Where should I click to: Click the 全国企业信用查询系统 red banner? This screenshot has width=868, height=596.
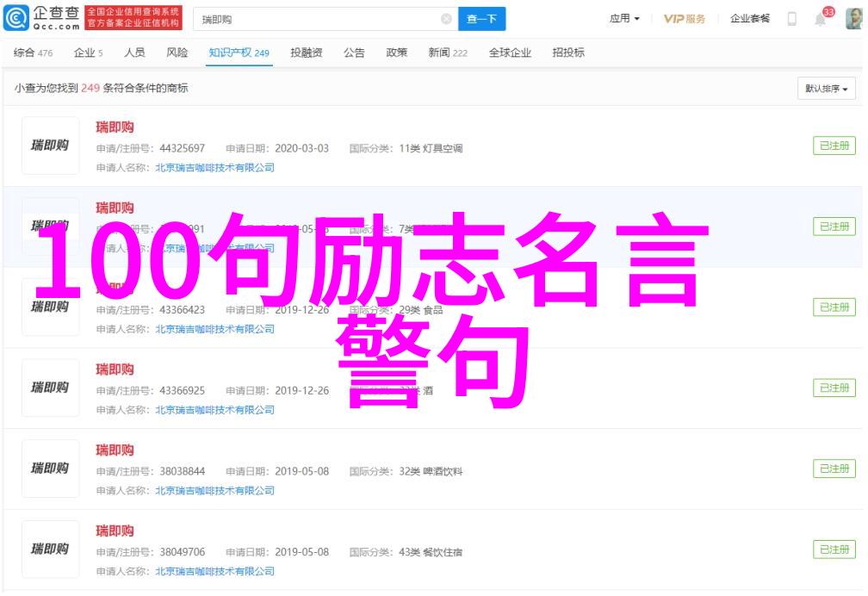pos(133,18)
